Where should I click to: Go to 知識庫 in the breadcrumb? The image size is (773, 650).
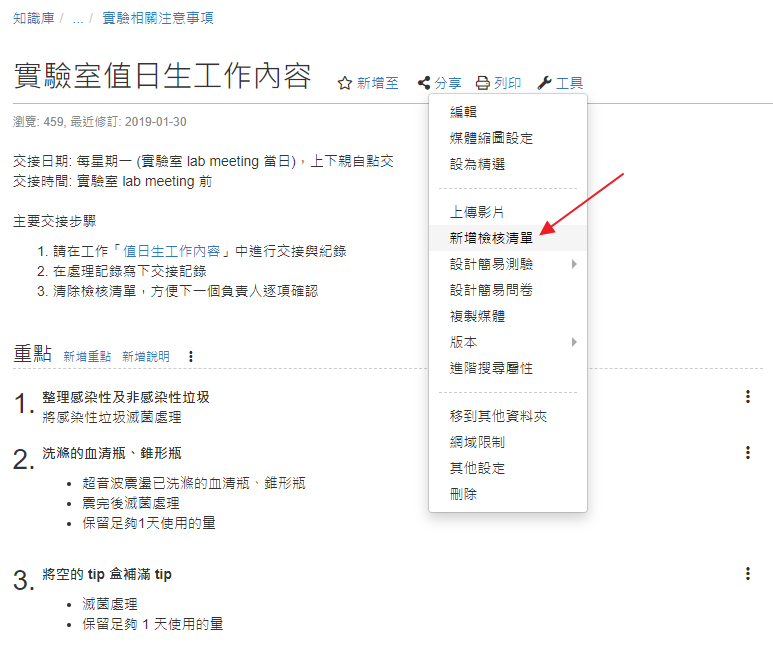click(x=34, y=18)
